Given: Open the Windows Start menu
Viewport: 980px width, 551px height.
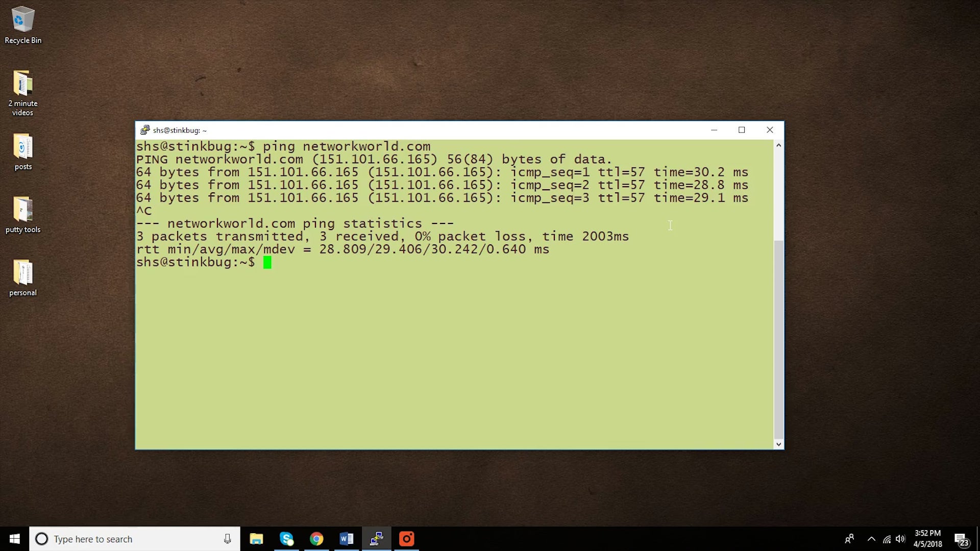Looking at the screenshot, I should tap(14, 539).
